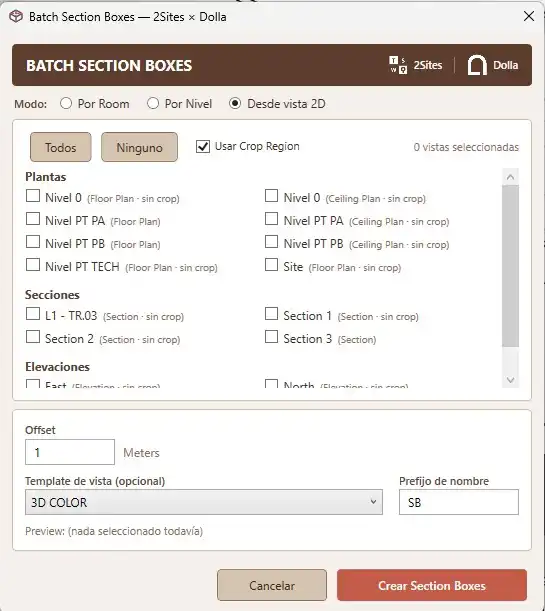Viewport: 545px width, 611px height.
Task: Open the Template de vista dropdown
Action: coord(204,502)
